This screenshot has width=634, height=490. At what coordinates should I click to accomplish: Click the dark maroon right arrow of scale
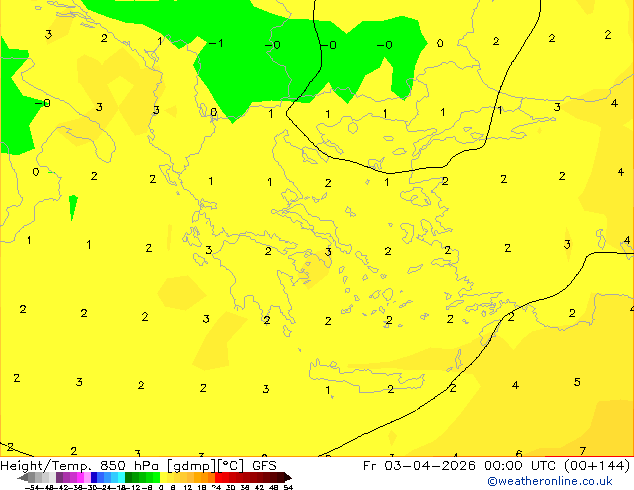(x=288, y=477)
